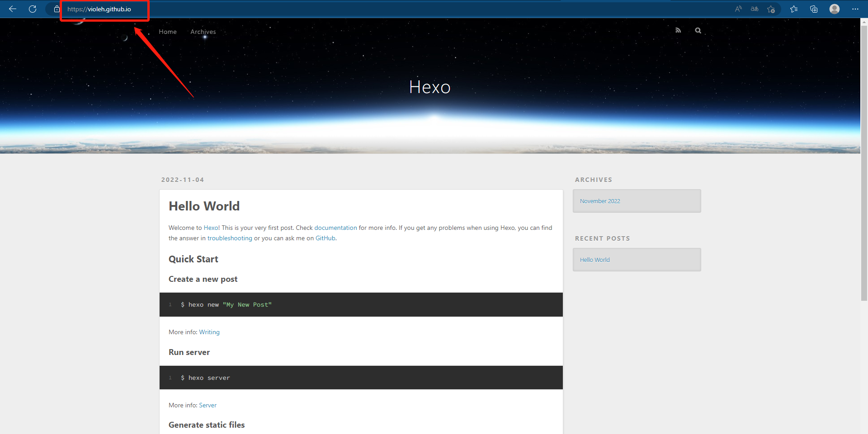This screenshot has height=434, width=868.
Task: Click the 'hexo server' code line
Action: [205, 378]
